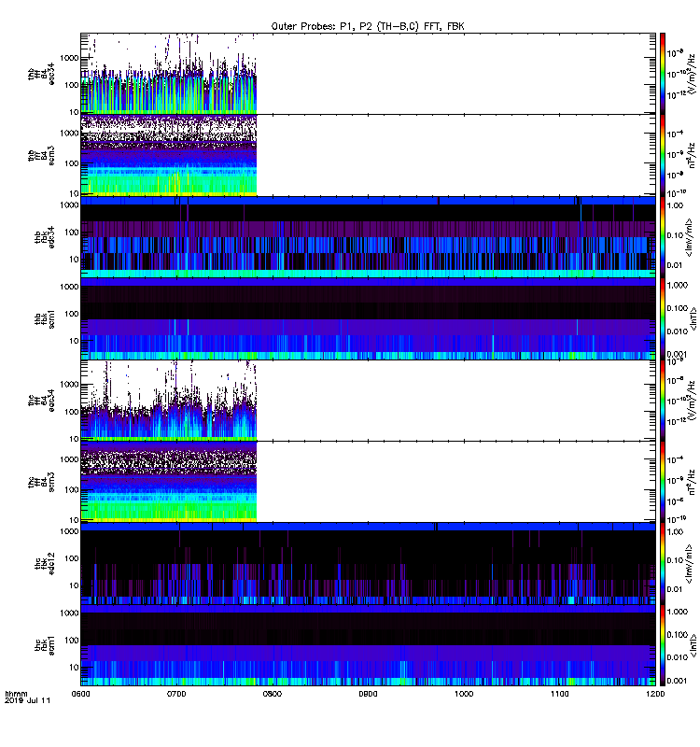Click the 'thb fbk scm1' panel label
The width and height of the screenshot is (700, 747).
pyautogui.click(x=45, y=318)
